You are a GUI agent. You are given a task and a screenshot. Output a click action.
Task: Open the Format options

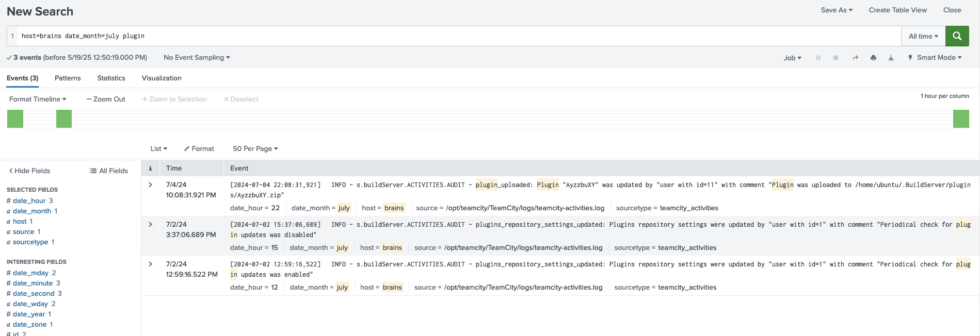[199, 148]
